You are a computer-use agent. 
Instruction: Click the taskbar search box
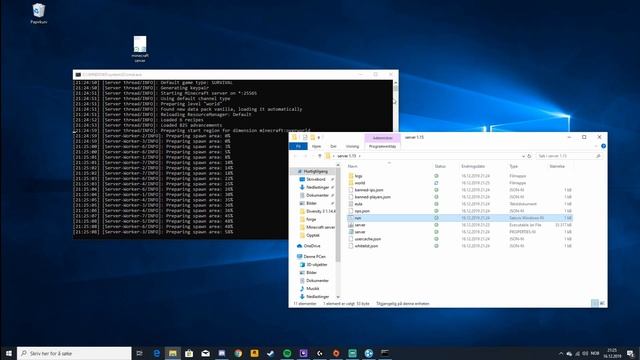pos(74,353)
